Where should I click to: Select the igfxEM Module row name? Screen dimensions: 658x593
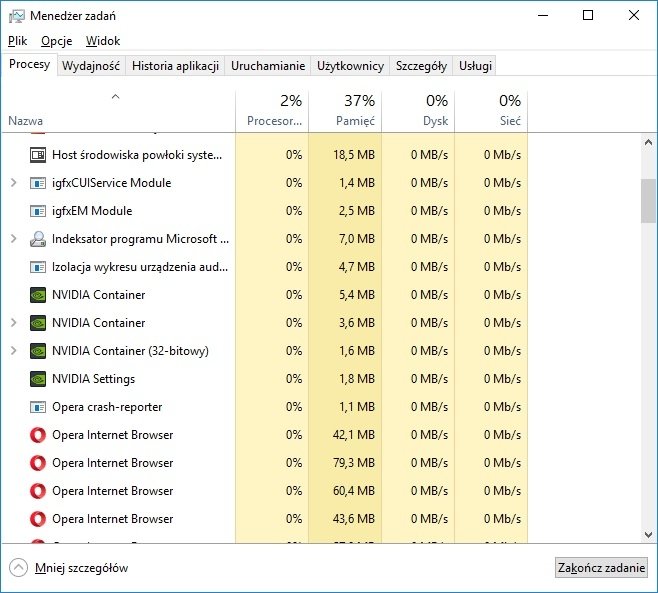pyautogui.click(x=92, y=211)
